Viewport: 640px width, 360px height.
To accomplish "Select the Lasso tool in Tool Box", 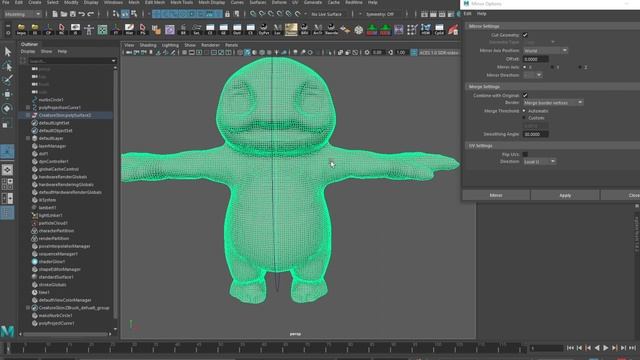I will pyautogui.click(x=7, y=66).
